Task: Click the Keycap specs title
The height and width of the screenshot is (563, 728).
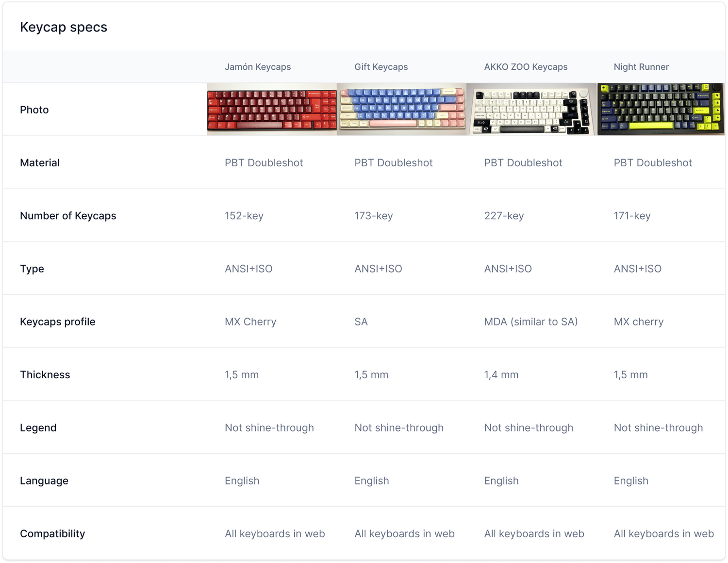Action: click(64, 27)
